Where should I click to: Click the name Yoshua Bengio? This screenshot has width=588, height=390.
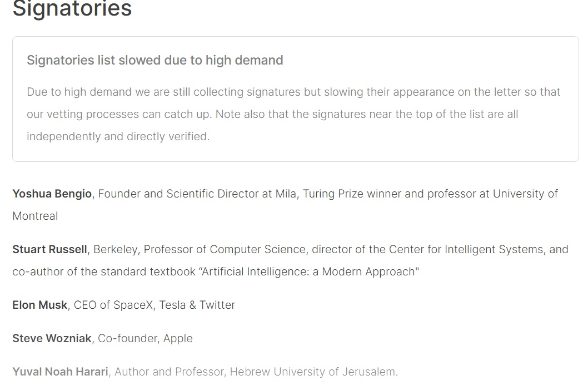click(x=52, y=194)
